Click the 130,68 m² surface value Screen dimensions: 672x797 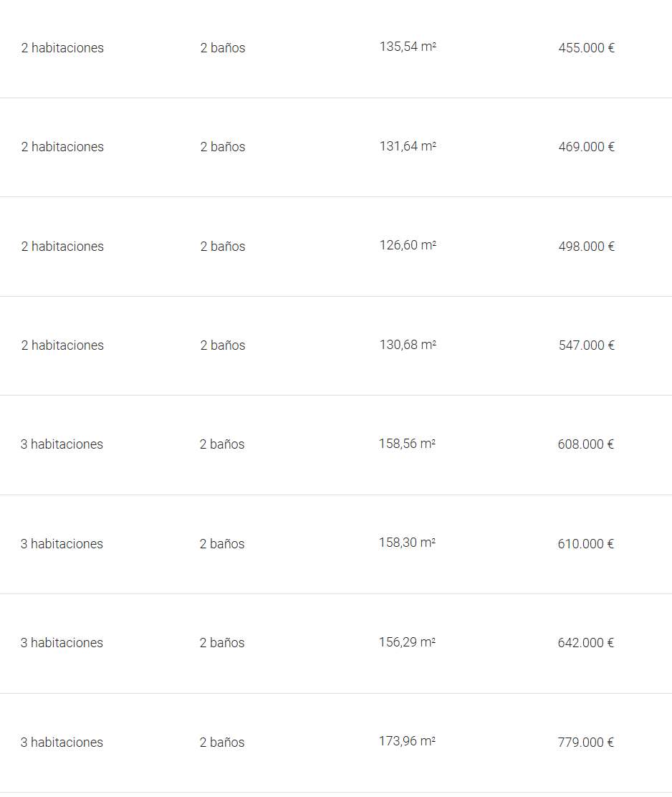408,345
